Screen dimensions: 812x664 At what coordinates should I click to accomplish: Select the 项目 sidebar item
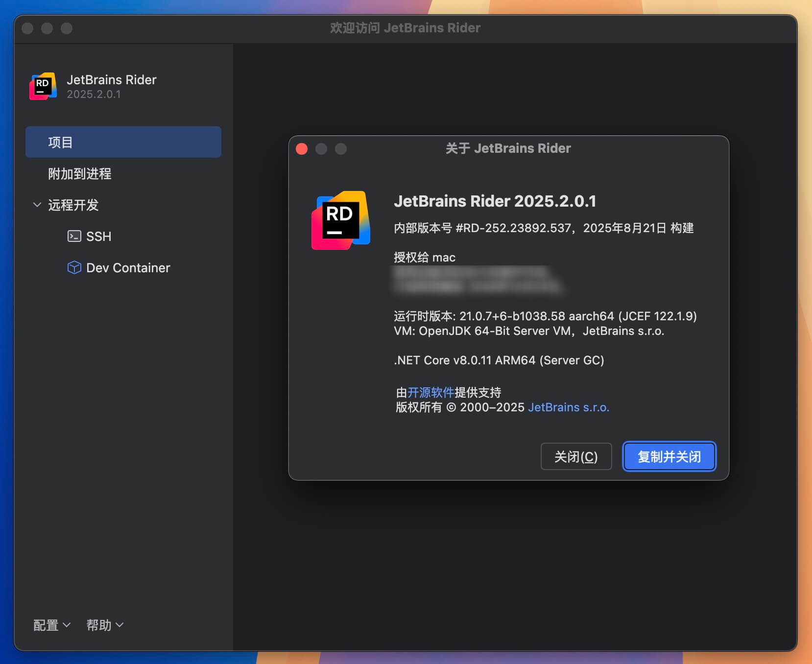click(x=60, y=142)
